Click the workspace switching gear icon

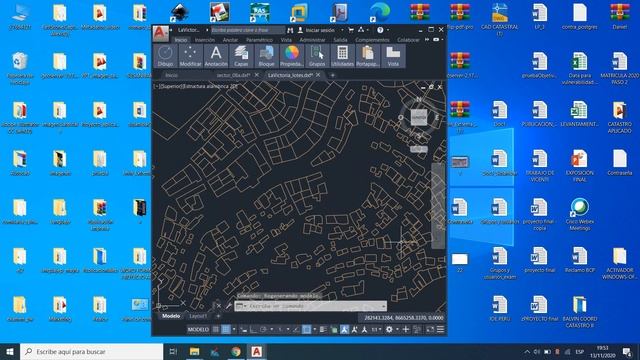point(389,329)
